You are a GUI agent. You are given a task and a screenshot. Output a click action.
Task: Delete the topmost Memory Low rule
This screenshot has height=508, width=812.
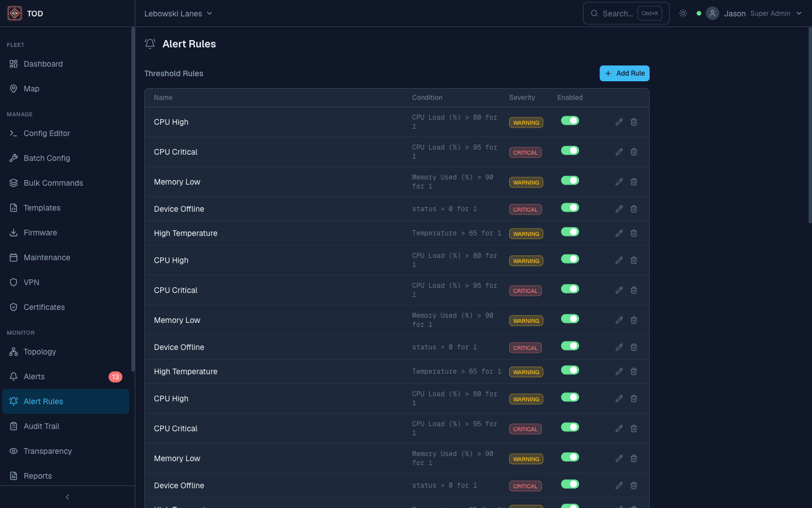634,182
